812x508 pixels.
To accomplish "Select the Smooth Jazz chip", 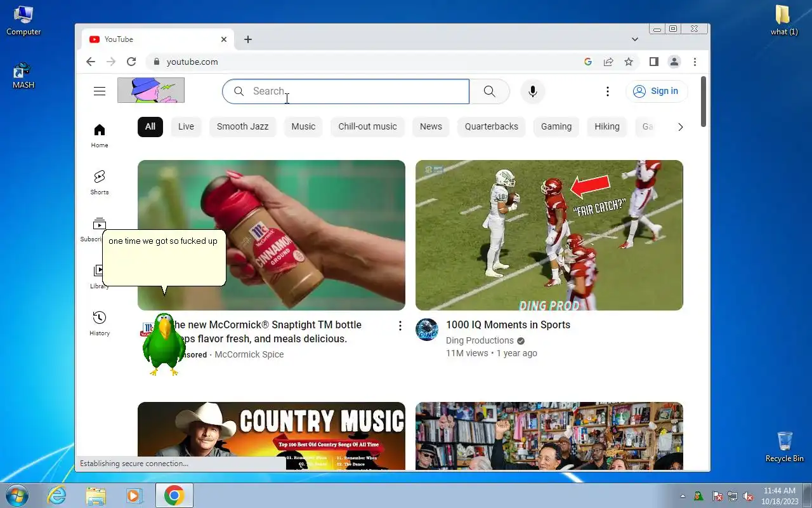I will (x=242, y=127).
